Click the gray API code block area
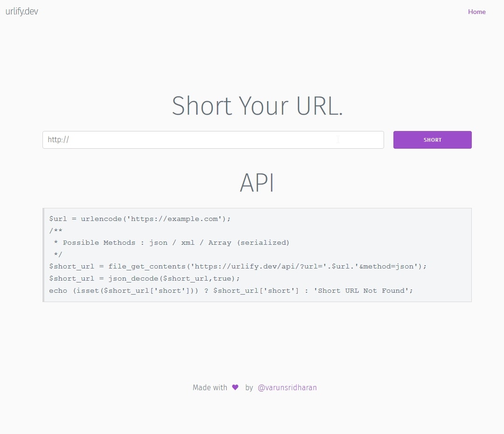 (257, 254)
